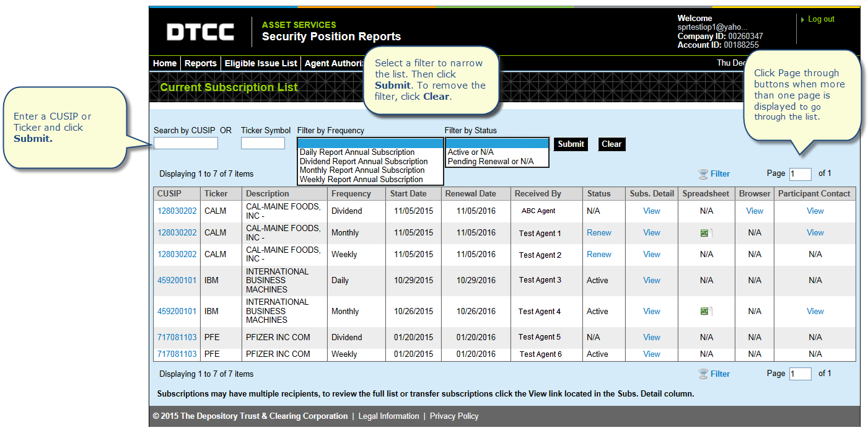Open the Reports menu
Image resolution: width=868 pixels, height=430 pixels.
(x=200, y=63)
